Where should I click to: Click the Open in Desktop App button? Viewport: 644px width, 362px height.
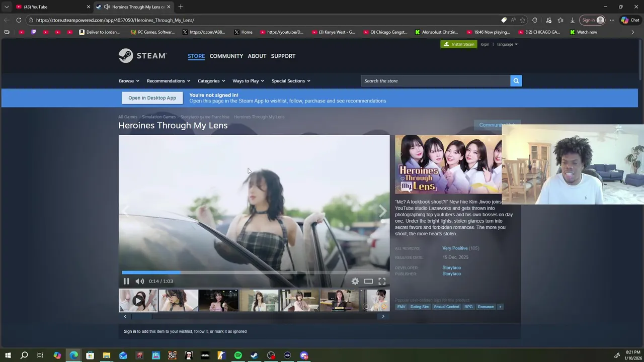pos(152,98)
